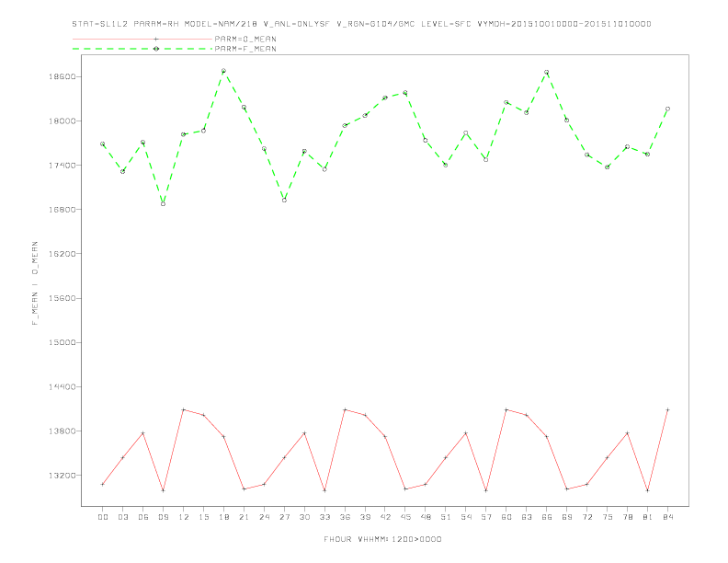Click the x-axis tick label 78
Viewport: 728px width, 563px height.
click(627, 517)
